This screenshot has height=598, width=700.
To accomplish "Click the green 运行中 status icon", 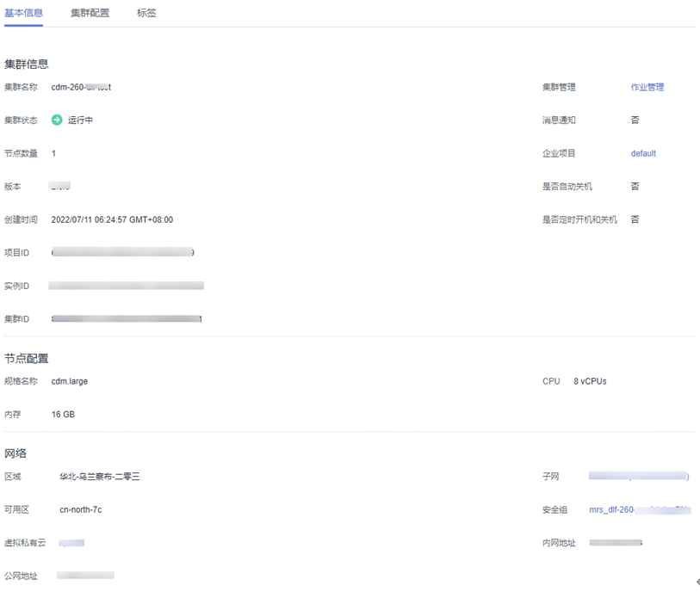I will point(57,120).
